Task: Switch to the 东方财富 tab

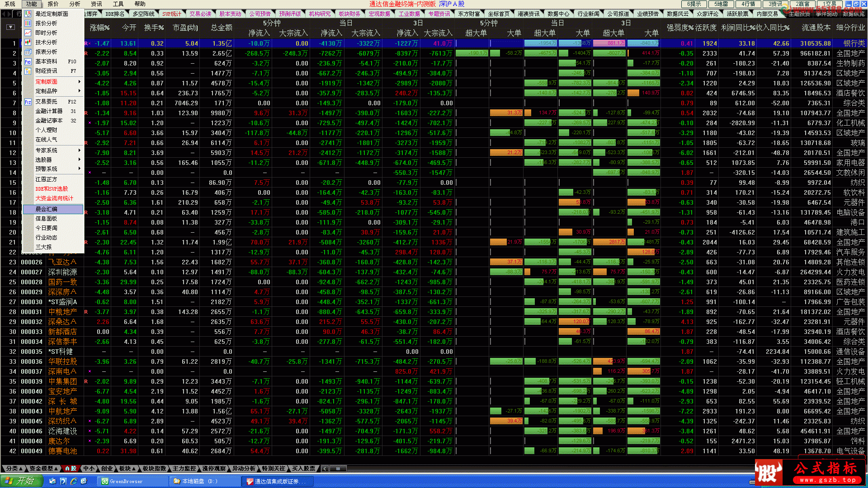Action: [x=469, y=14]
